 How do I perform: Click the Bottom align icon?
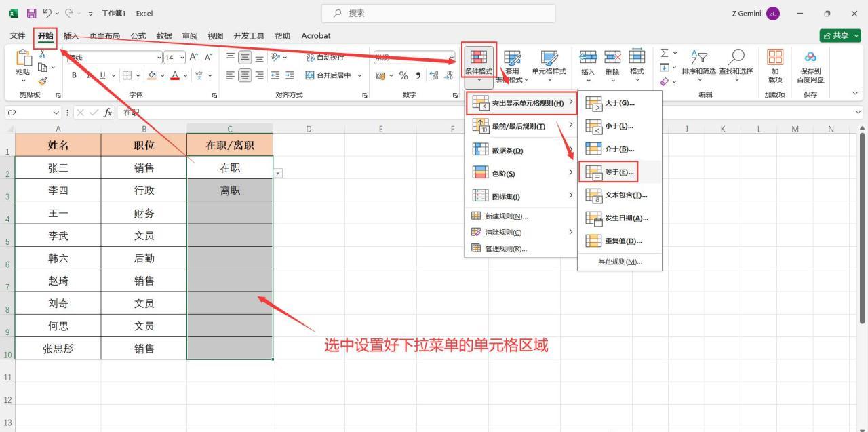tap(259, 58)
